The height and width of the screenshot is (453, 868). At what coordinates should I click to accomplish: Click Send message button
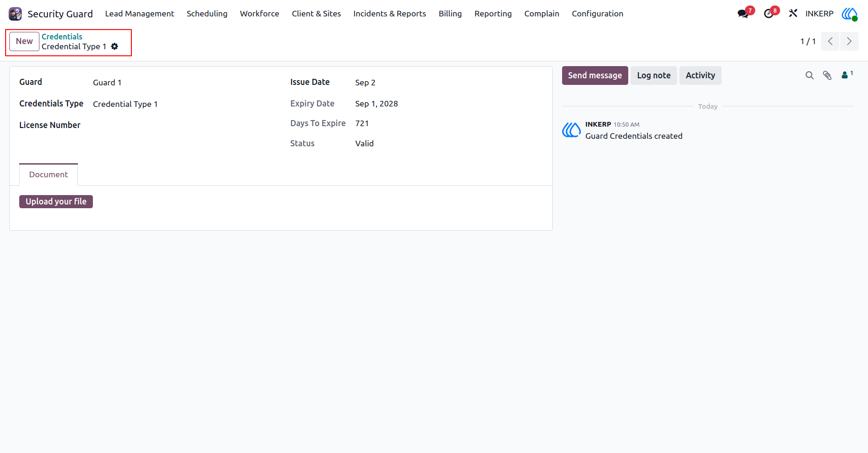pyautogui.click(x=595, y=75)
